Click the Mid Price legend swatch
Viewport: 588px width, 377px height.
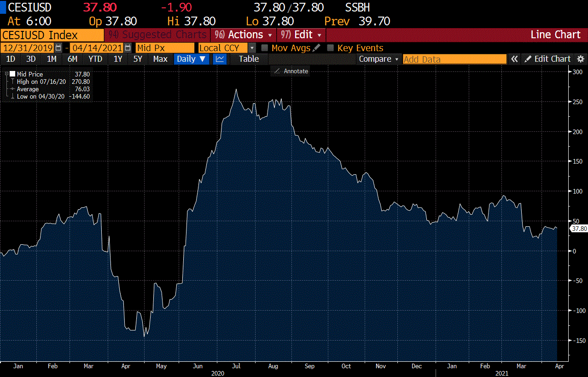tap(12, 74)
